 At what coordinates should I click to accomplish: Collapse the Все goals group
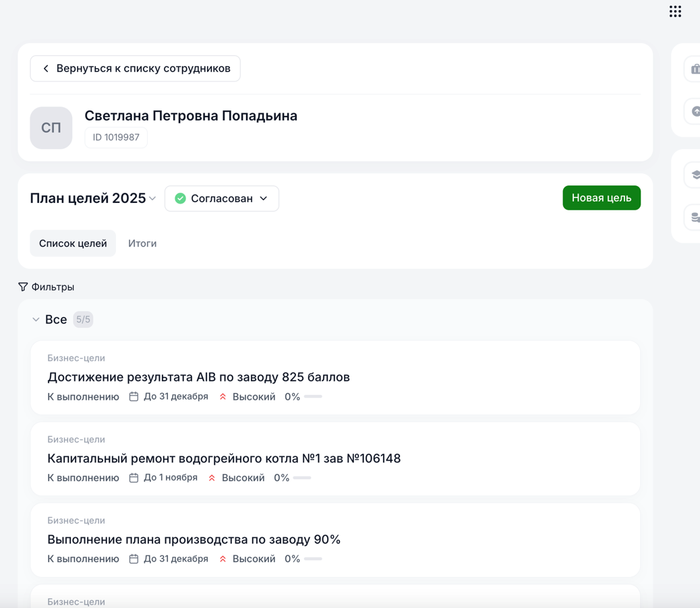tap(36, 320)
